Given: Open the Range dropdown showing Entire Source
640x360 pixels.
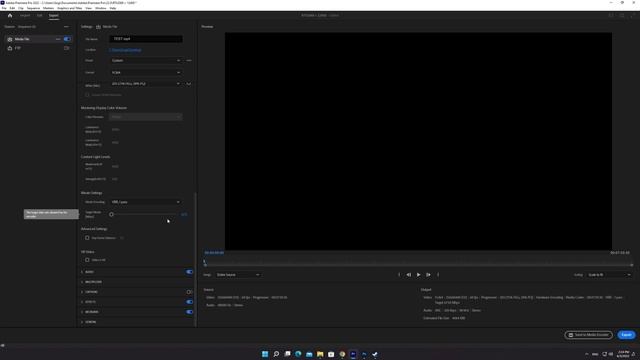Looking at the screenshot, I should (238, 275).
